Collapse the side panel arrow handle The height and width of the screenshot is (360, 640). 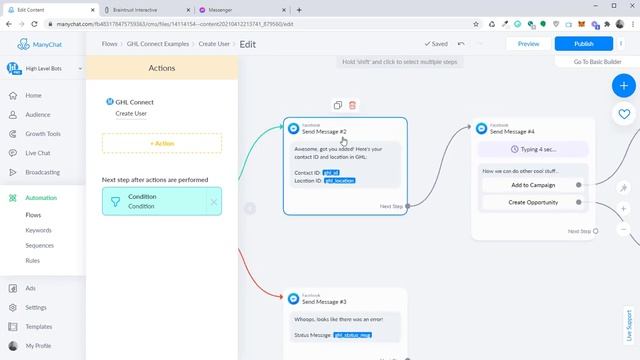(x=250, y=209)
